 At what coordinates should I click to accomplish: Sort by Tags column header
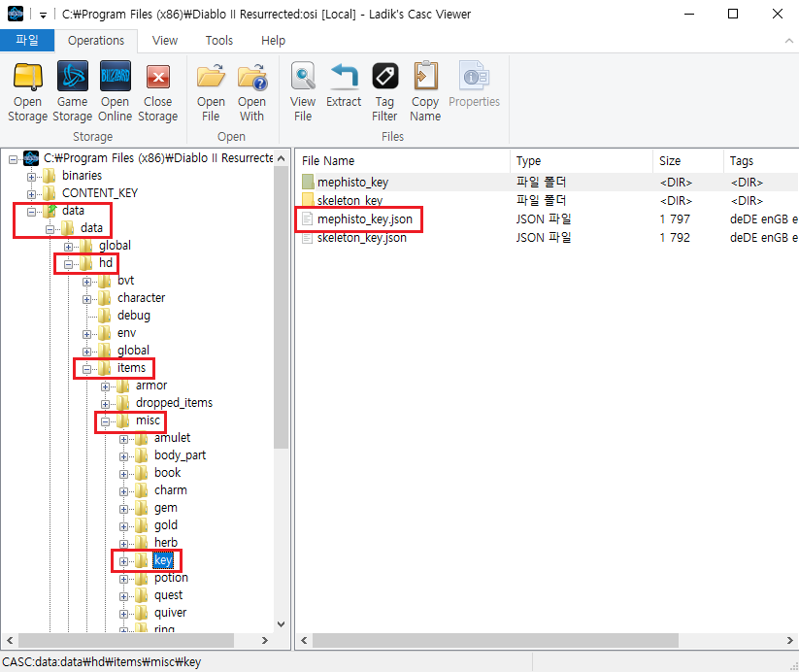[761, 161]
